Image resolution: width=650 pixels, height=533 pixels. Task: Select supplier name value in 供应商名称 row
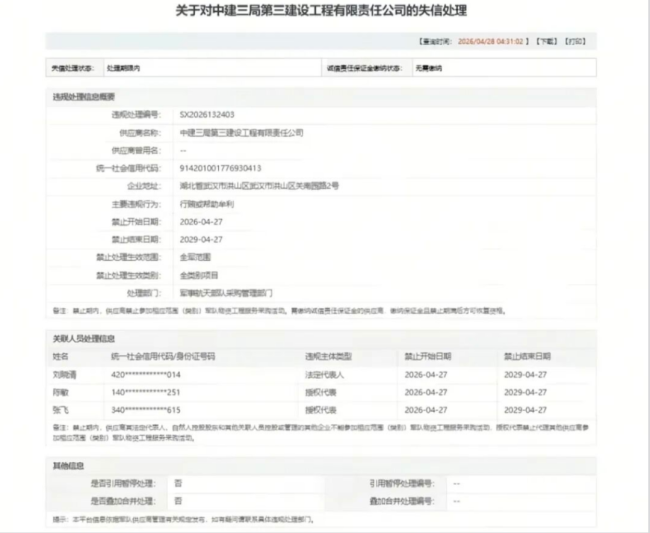[x=241, y=133]
